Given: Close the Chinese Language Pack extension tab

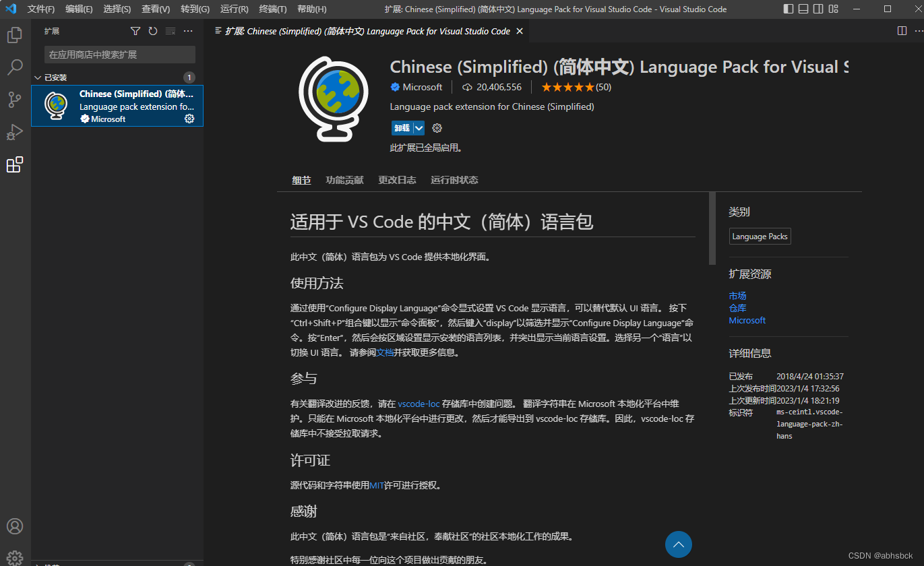Looking at the screenshot, I should click(519, 31).
